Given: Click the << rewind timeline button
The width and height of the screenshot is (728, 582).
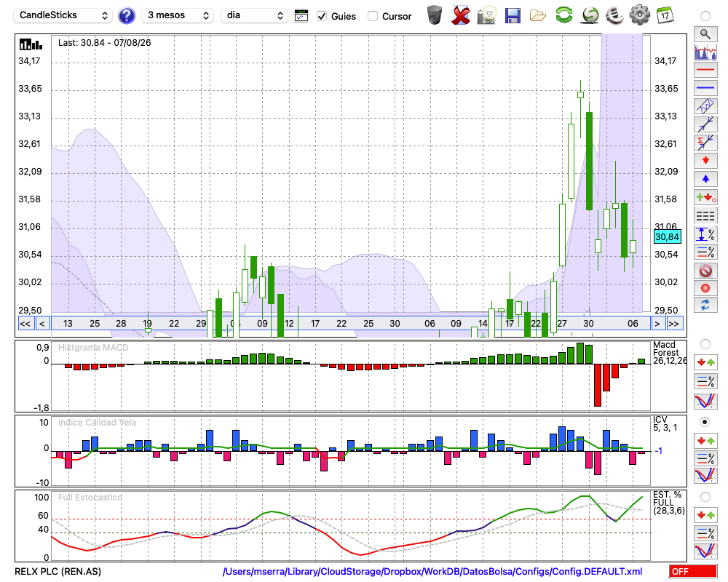Looking at the screenshot, I should [25, 324].
